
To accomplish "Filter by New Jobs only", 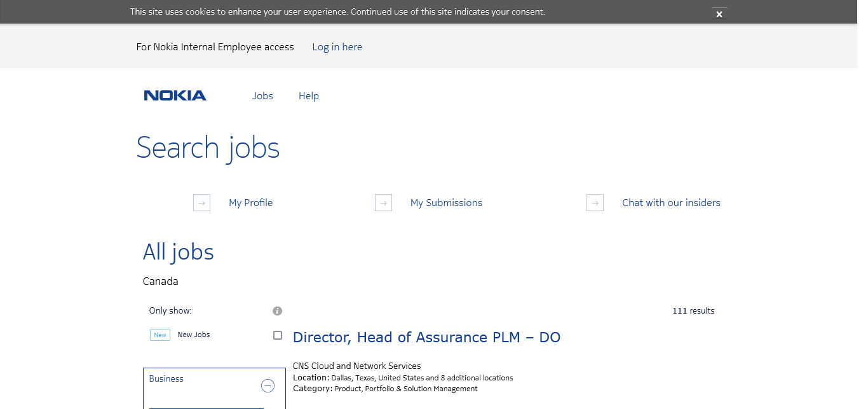I will coord(194,335).
